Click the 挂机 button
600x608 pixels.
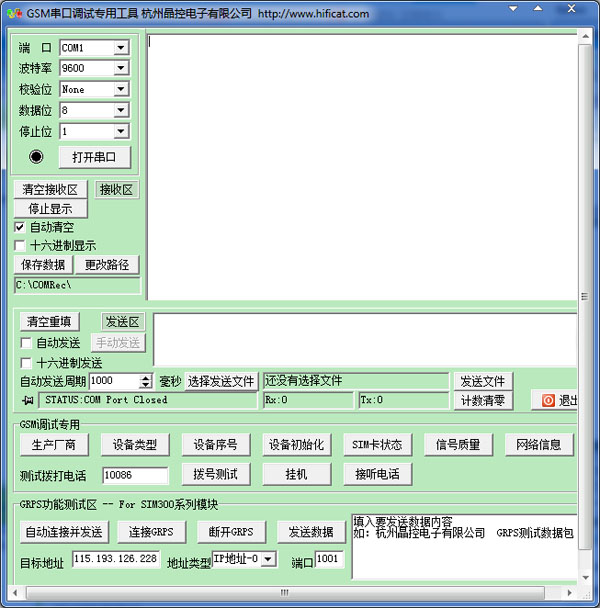click(297, 474)
